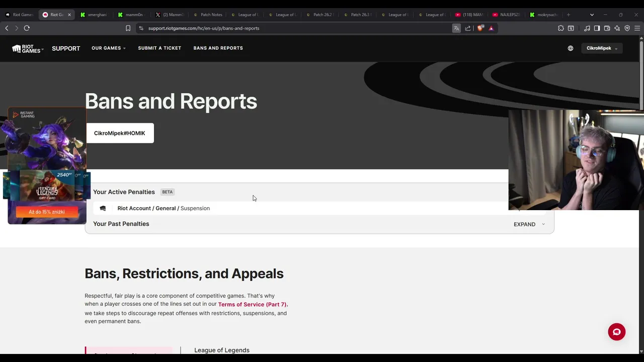Viewport: 644px width, 362px height.
Task: Open BANS AND REPORTS nav item
Action: [x=218, y=48]
